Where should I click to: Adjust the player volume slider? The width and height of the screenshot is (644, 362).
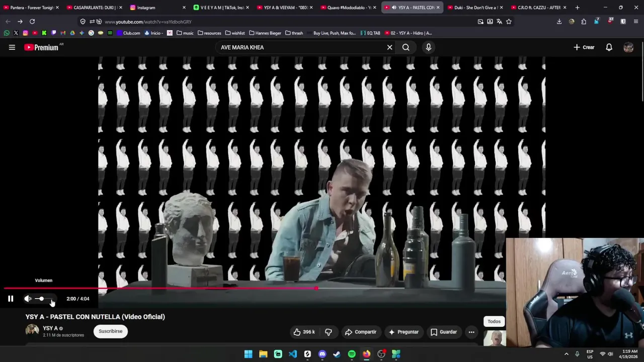(x=44, y=299)
